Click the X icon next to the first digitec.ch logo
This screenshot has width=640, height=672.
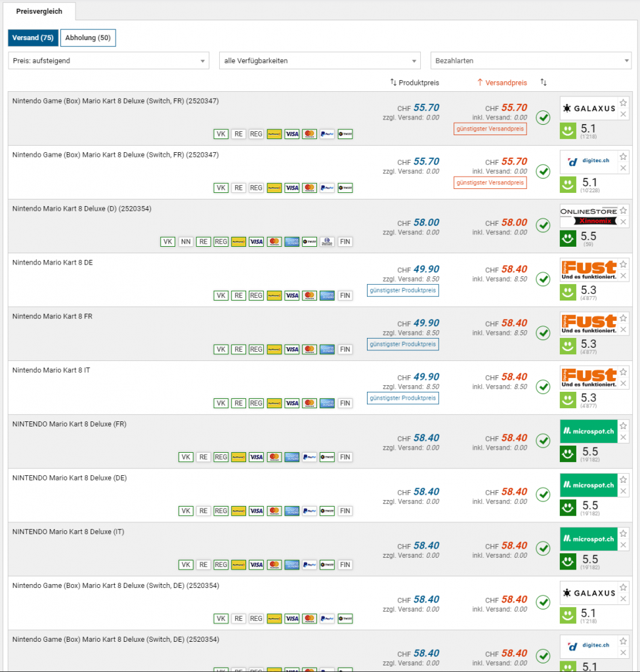(624, 169)
